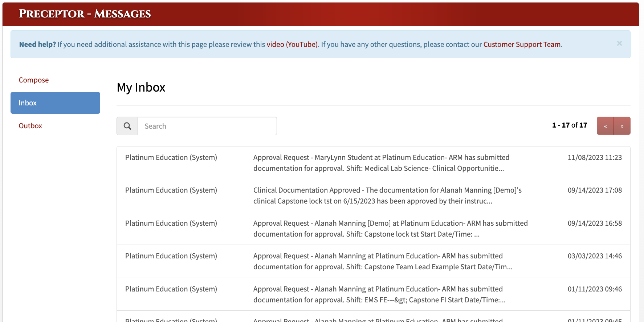Click sender name in 11/08/2023 message row
This screenshot has height=322, width=644.
click(171, 157)
